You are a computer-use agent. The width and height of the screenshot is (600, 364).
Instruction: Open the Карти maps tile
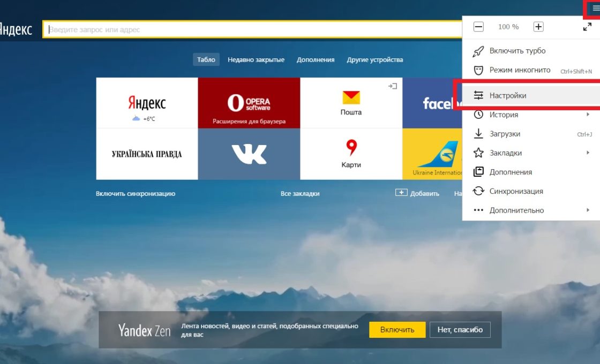click(351, 154)
